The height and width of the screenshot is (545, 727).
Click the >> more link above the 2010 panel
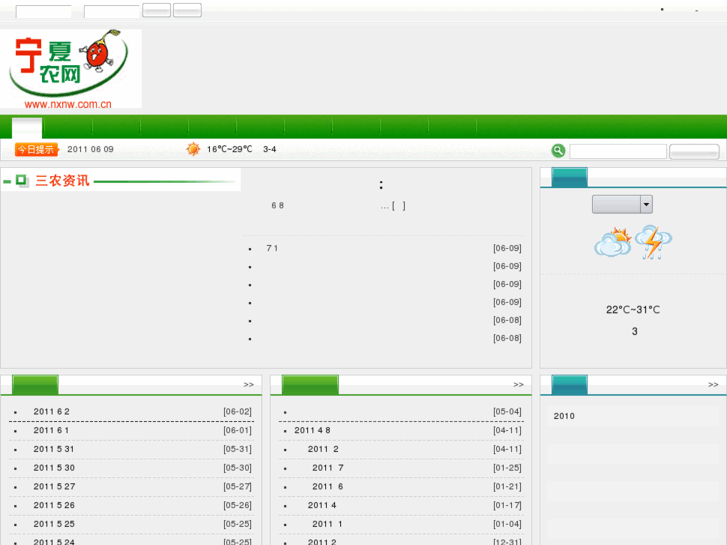point(713,385)
